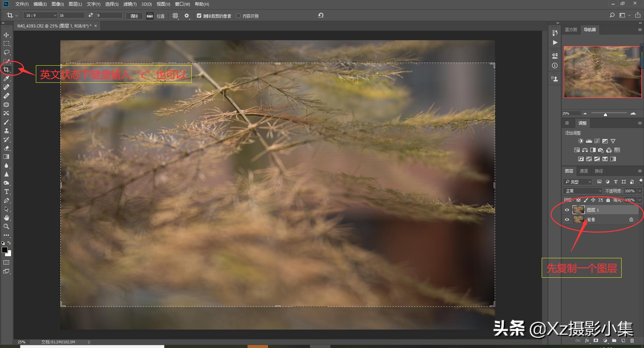Select the Crop tool in the toolbox
644x348 pixels.
tap(6, 70)
